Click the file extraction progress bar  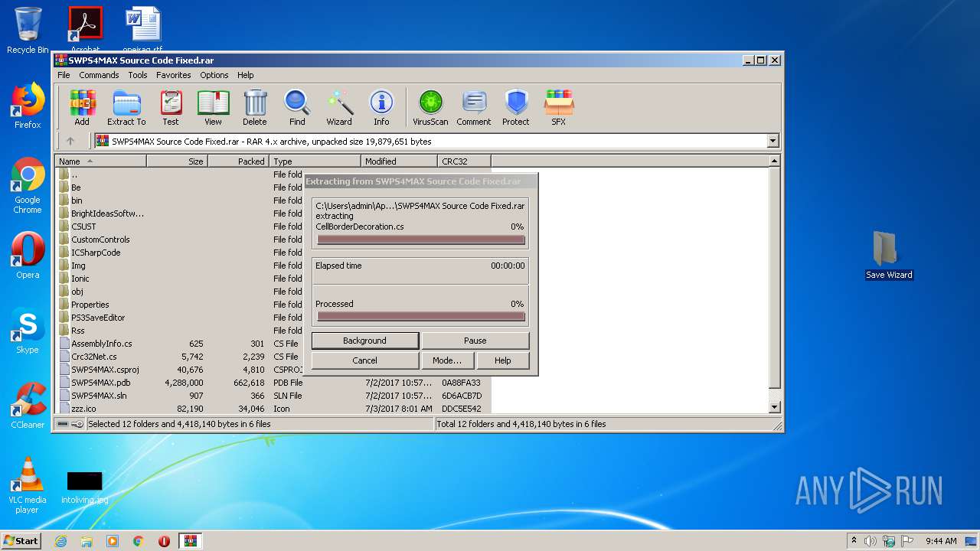[x=421, y=240]
